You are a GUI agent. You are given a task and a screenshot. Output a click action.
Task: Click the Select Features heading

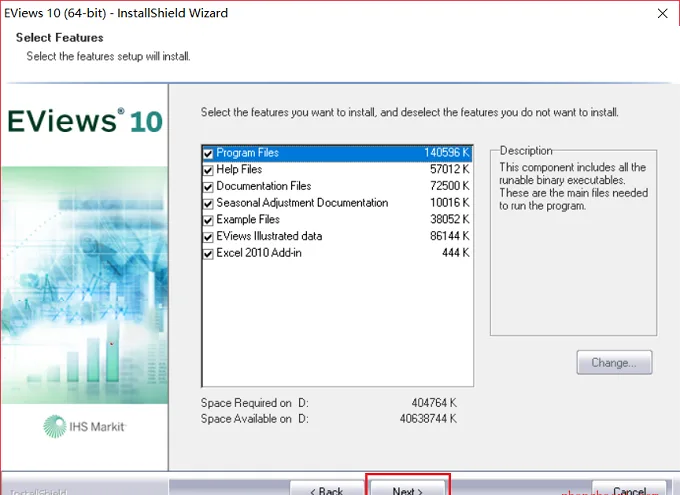click(59, 38)
